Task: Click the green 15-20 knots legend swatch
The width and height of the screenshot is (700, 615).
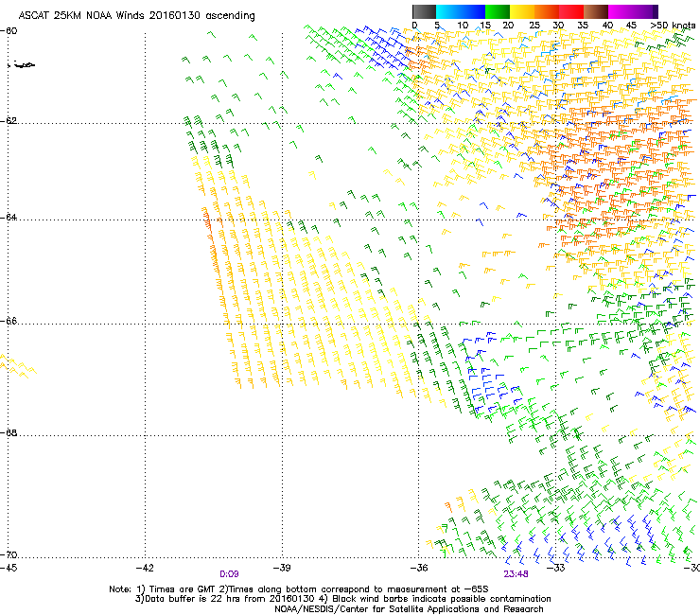Action: (498, 11)
